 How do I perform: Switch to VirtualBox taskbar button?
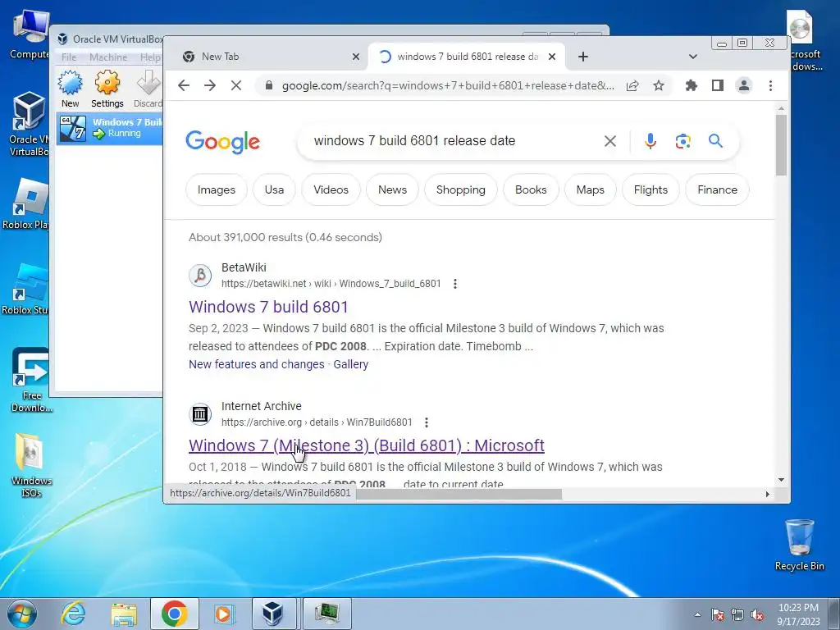click(272, 614)
